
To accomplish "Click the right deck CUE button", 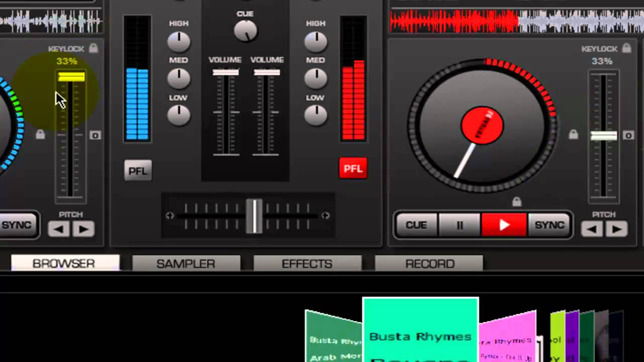I will pos(416,225).
